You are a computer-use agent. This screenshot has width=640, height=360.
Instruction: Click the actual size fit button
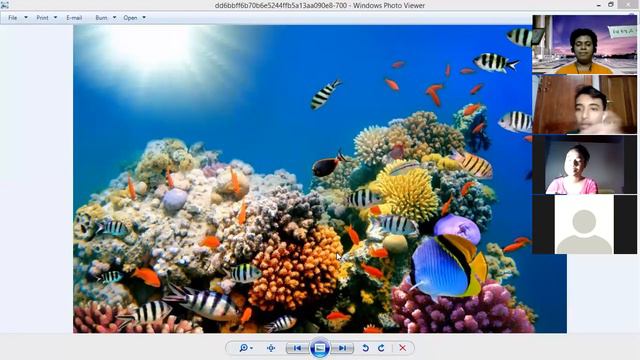[x=271, y=348]
